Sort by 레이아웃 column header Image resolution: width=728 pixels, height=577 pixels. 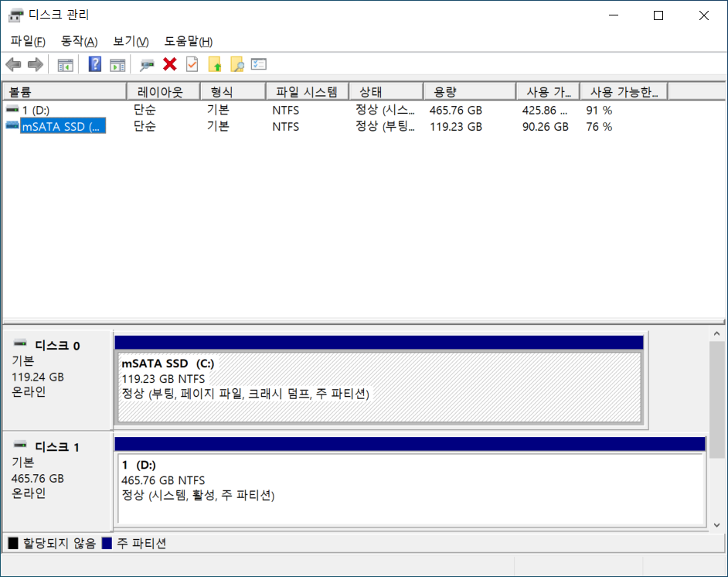(x=163, y=91)
